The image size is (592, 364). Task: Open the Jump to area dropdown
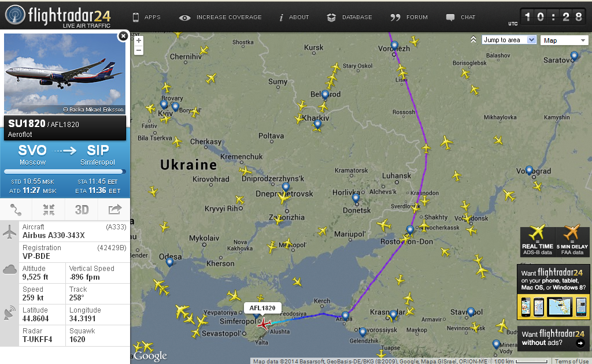pos(509,40)
